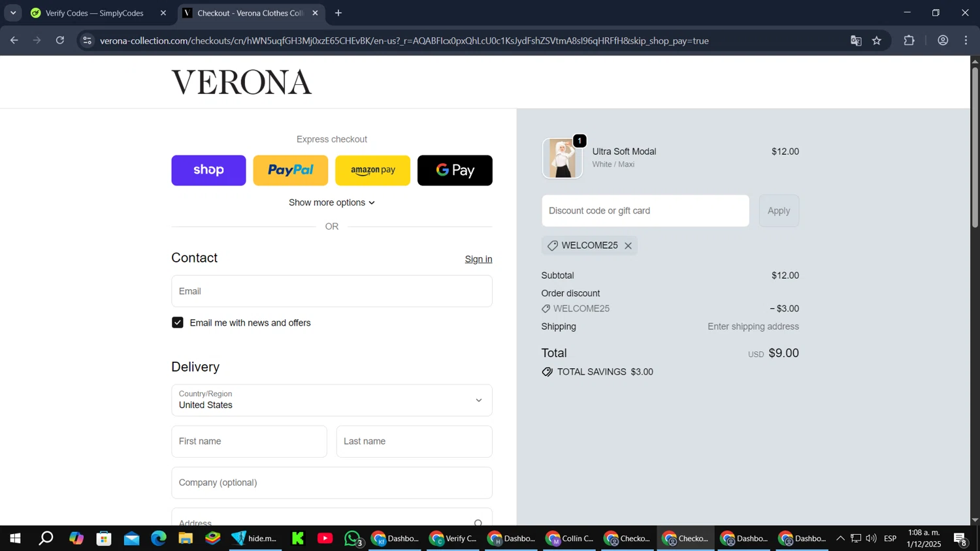Launch Microsoft Edge from the taskbar
980x551 pixels.
click(159, 539)
